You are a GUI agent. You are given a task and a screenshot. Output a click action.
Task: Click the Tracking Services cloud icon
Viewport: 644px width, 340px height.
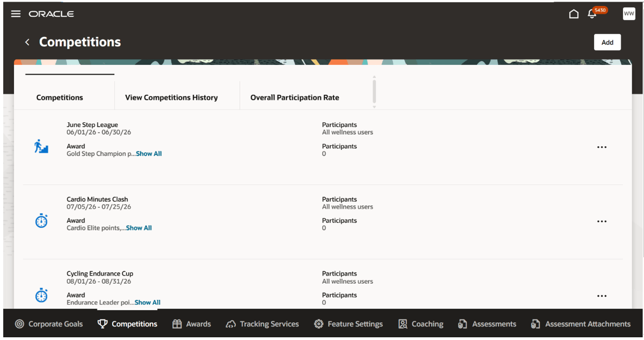pos(231,324)
